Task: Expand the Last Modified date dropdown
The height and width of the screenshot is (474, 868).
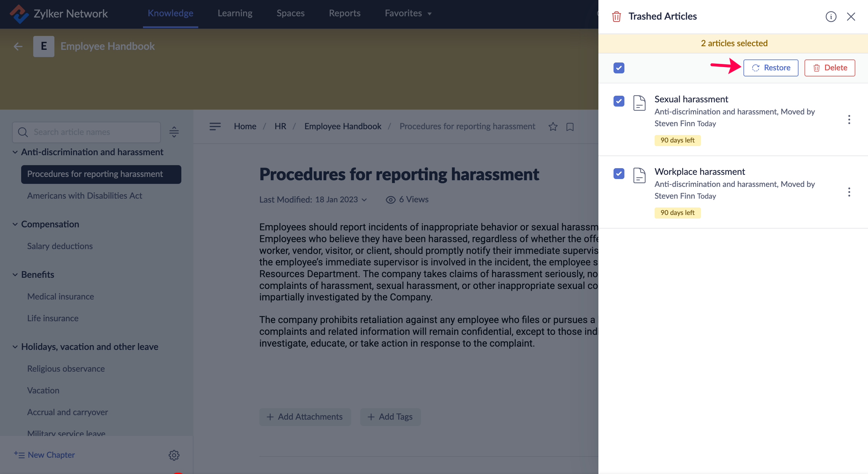Action: coord(364,200)
